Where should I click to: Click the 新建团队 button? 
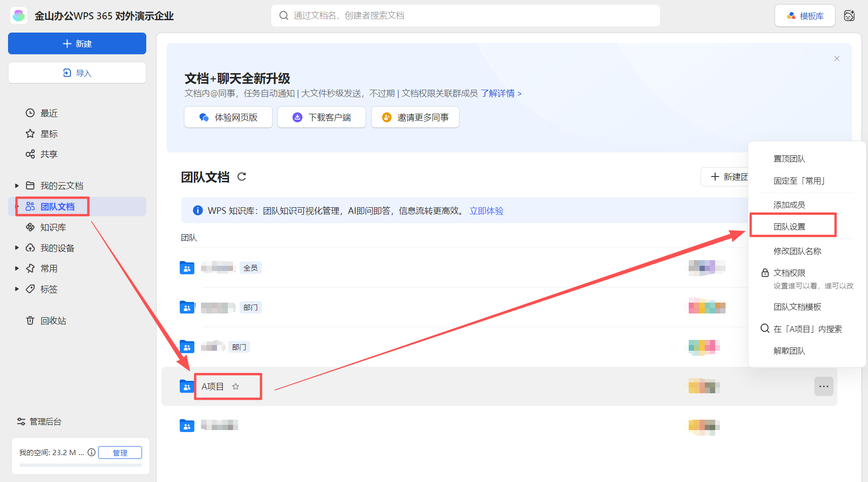point(725,177)
